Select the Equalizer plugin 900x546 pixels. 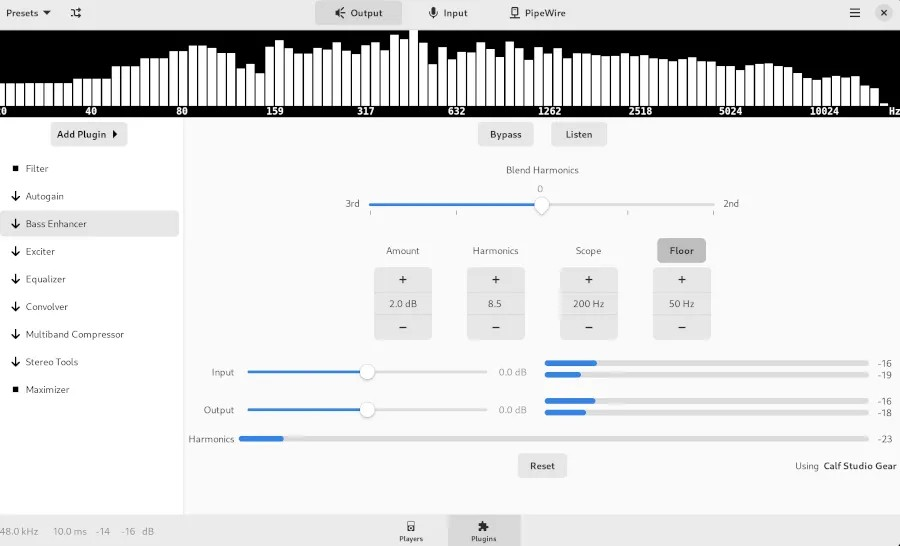[x=90, y=279]
